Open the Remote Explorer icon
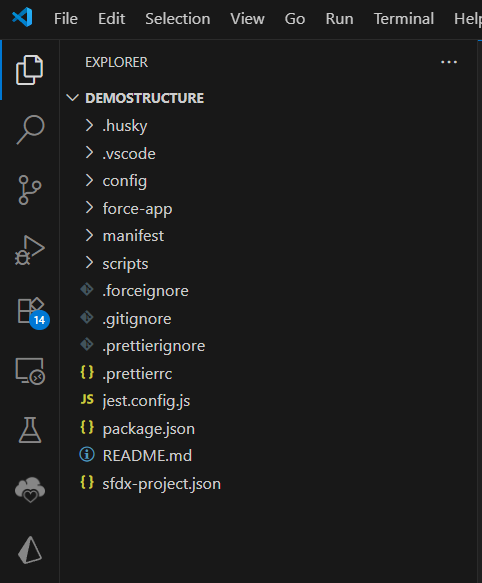 [x=30, y=371]
